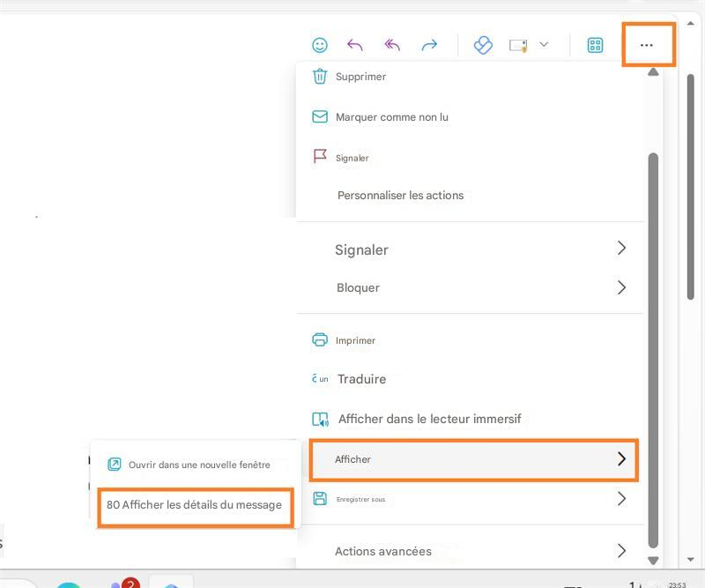Choose Supprimer with the trash icon
The width and height of the screenshot is (705, 588).
pos(471,77)
